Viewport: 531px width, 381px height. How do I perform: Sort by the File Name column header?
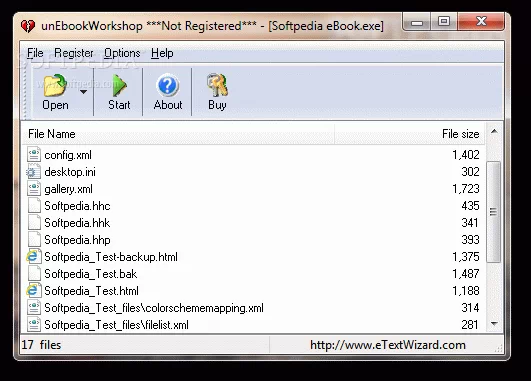click(178, 134)
